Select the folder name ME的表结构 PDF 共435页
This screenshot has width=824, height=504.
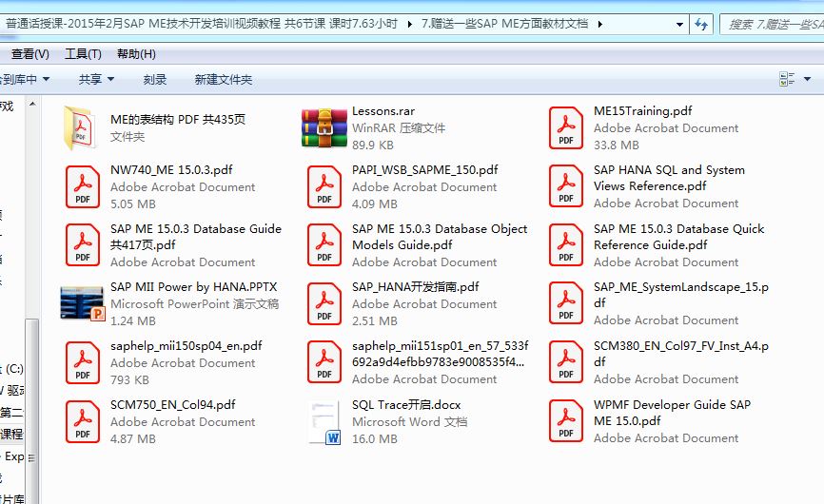[178, 120]
